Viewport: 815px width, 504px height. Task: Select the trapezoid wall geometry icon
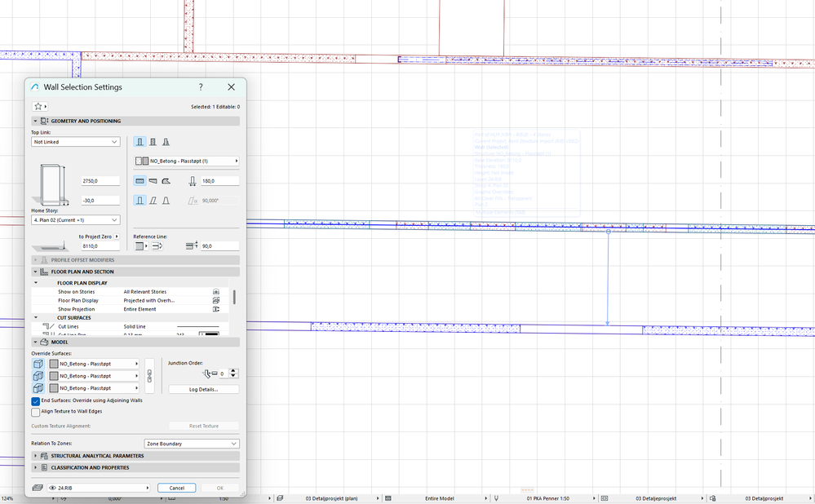(153, 181)
